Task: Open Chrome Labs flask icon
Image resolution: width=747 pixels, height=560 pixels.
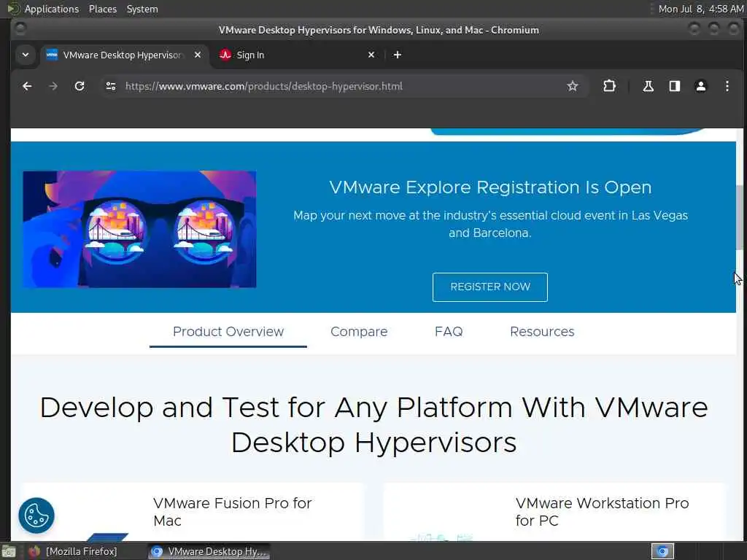Action: coord(648,86)
